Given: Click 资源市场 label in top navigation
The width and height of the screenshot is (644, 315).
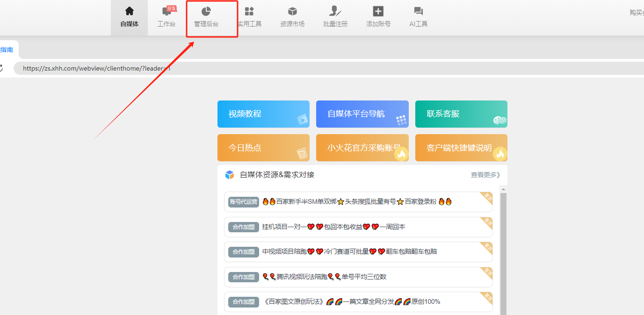Looking at the screenshot, I should (x=292, y=24).
